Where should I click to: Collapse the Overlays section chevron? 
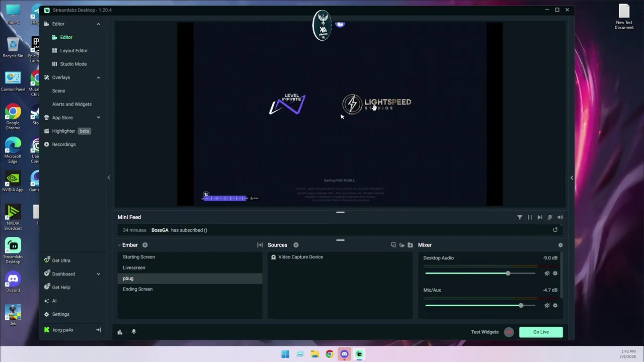(x=99, y=77)
